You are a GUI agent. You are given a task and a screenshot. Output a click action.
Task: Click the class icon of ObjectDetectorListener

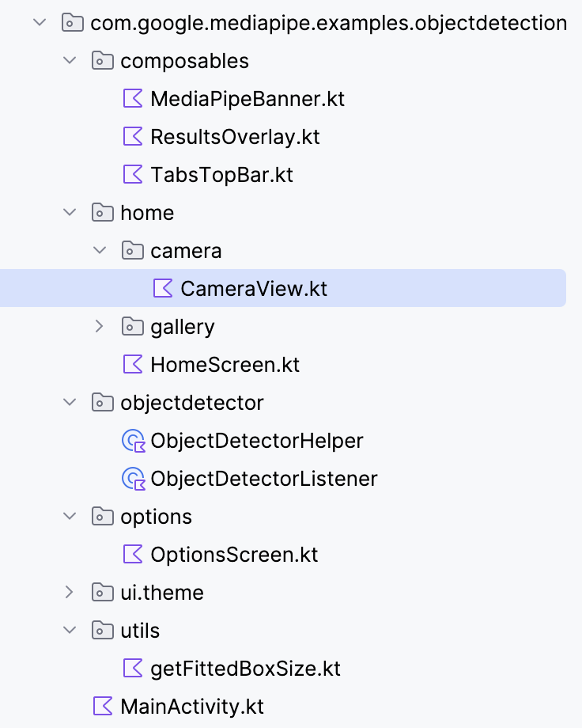click(134, 479)
